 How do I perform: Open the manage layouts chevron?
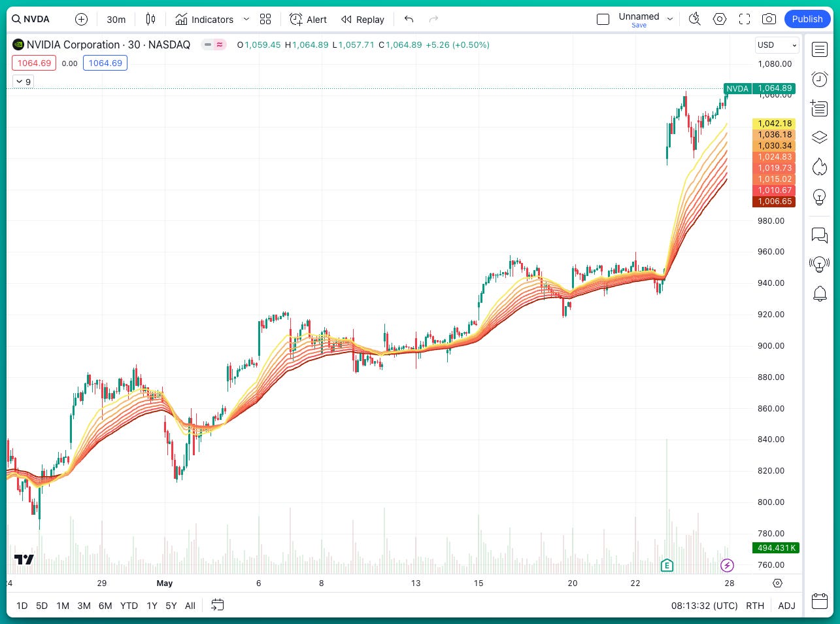coord(669,19)
